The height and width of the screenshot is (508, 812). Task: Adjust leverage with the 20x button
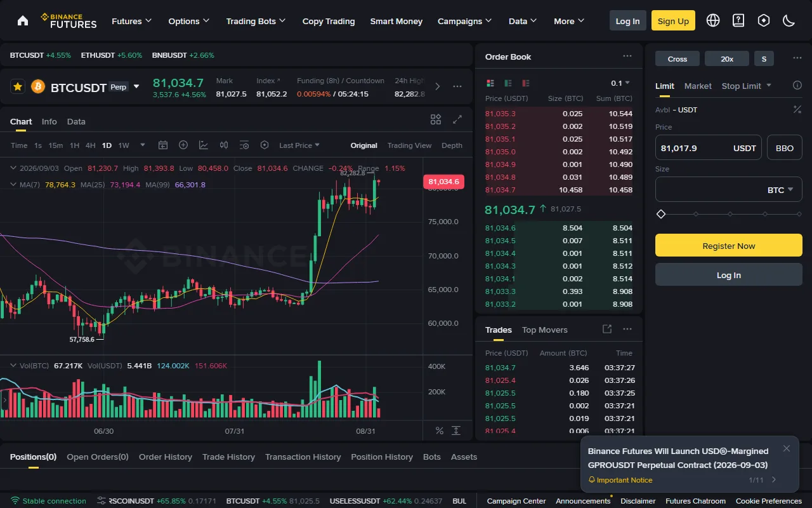point(727,59)
